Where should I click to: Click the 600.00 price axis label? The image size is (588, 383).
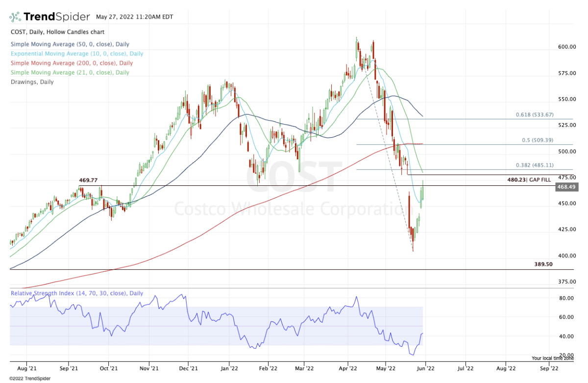tap(566, 47)
